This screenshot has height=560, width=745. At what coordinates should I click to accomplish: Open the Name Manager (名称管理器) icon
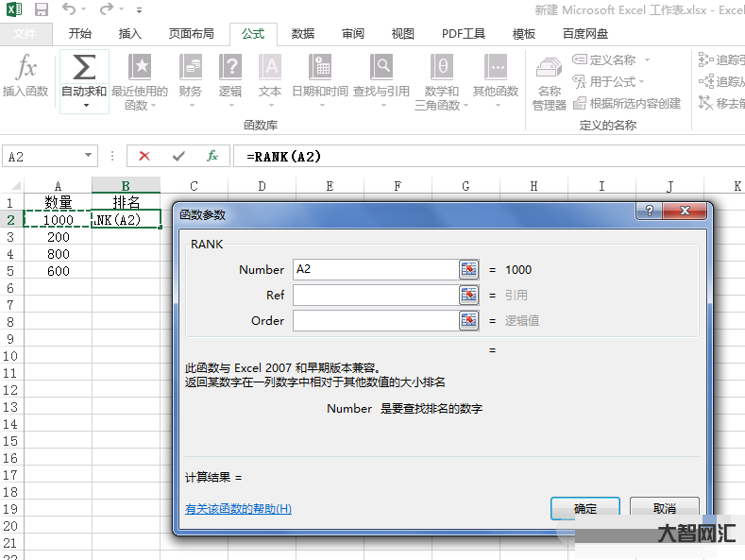pyautogui.click(x=549, y=71)
